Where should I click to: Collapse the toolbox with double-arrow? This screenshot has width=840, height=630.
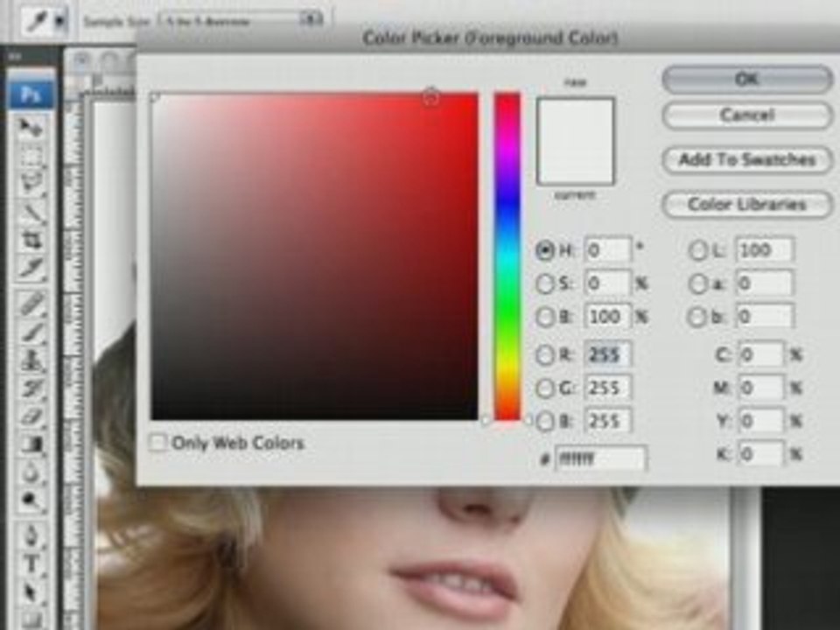tap(14, 56)
